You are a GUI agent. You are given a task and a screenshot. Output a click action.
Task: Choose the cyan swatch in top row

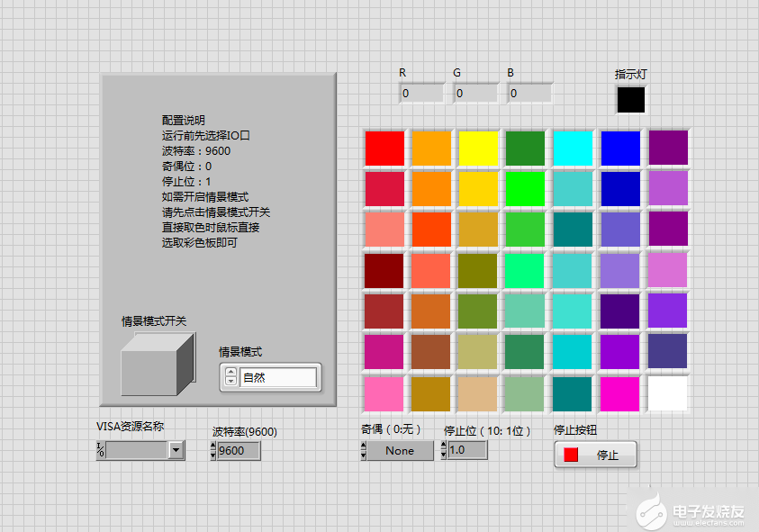[573, 148]
